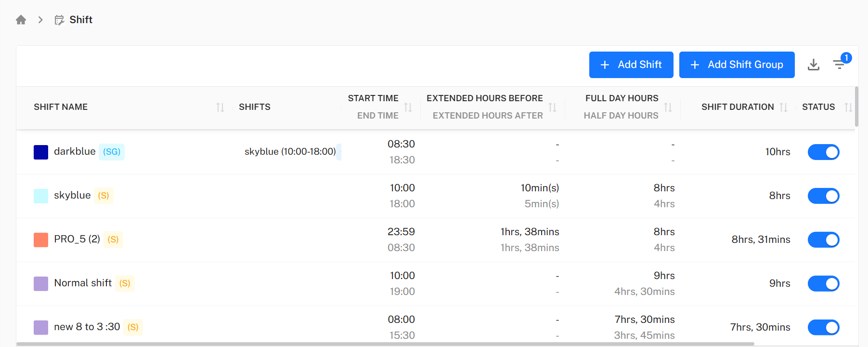Toggle skyblue shift status off
Viewport: 868px width, 347px height.
823,196
